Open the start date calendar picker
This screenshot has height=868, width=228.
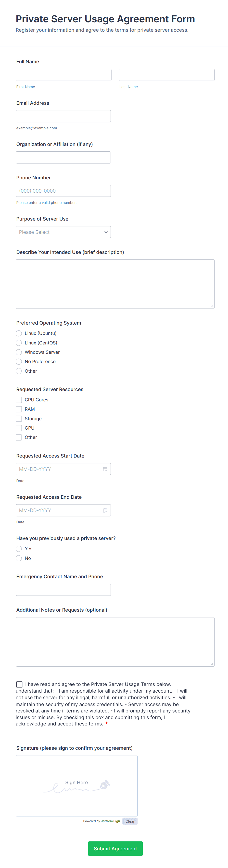[x=105, y=469]
